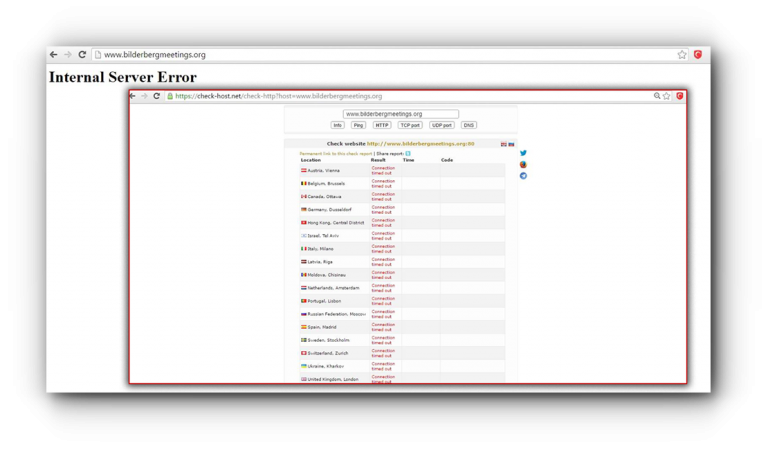The height and width of the screenshot is (450, 768).
Task: Open the bilderbergmeetings.org:80 link in report header
Action: 420,144
